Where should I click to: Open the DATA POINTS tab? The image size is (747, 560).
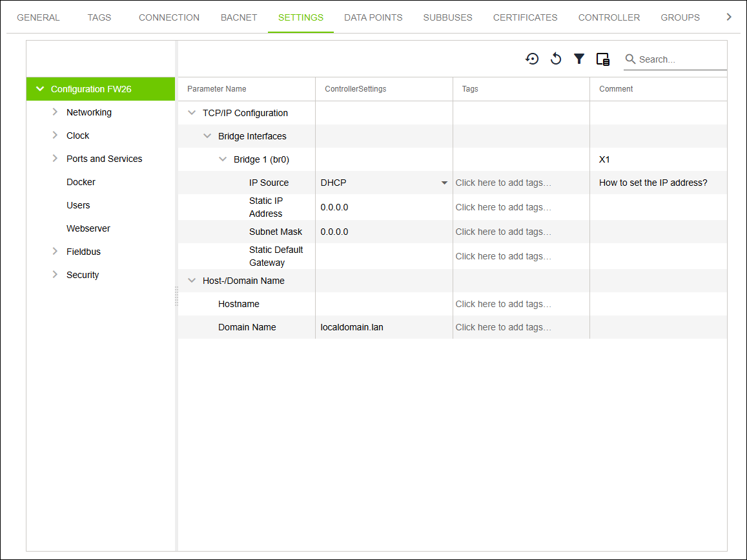pos(373,17)
